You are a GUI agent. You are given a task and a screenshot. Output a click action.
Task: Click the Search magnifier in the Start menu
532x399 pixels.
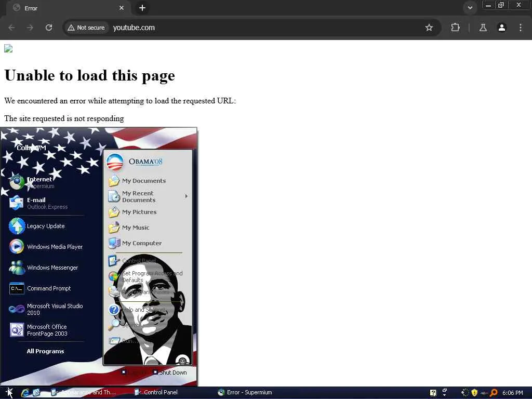(114, 325)
